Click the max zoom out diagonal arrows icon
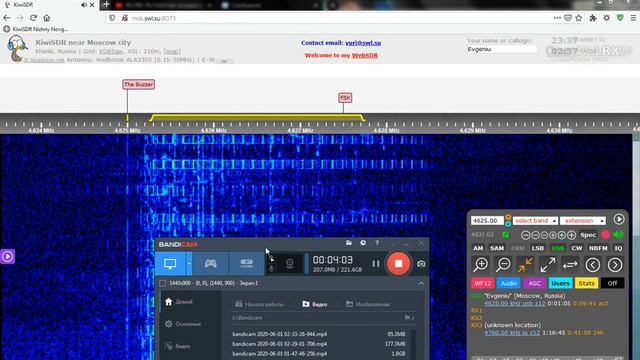This screenshot has width=640, height=360. coord(548,265)
